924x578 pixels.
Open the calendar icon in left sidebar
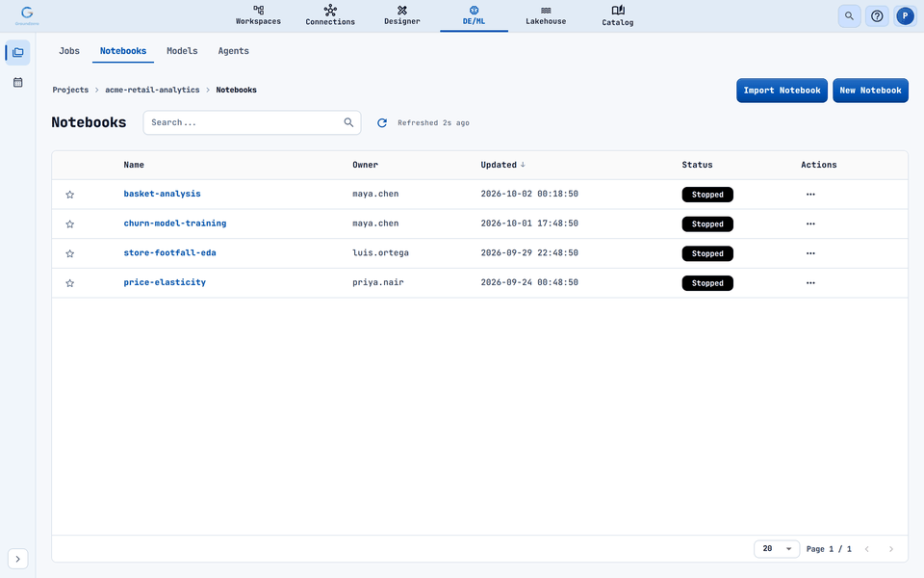pyautogui.click(x=17, y=83)
